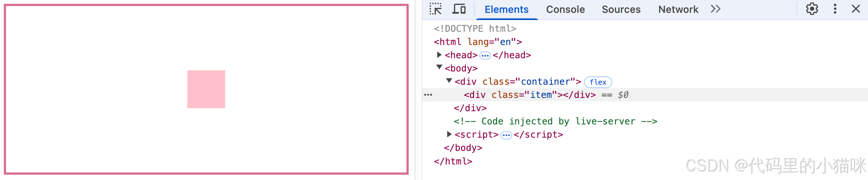Select the <!DOCTYPE html> line
Viewport: 868px width, 180px height.
475,29
